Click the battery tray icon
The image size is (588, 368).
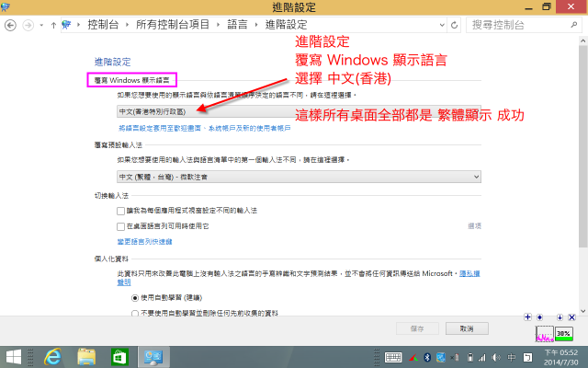469,357
